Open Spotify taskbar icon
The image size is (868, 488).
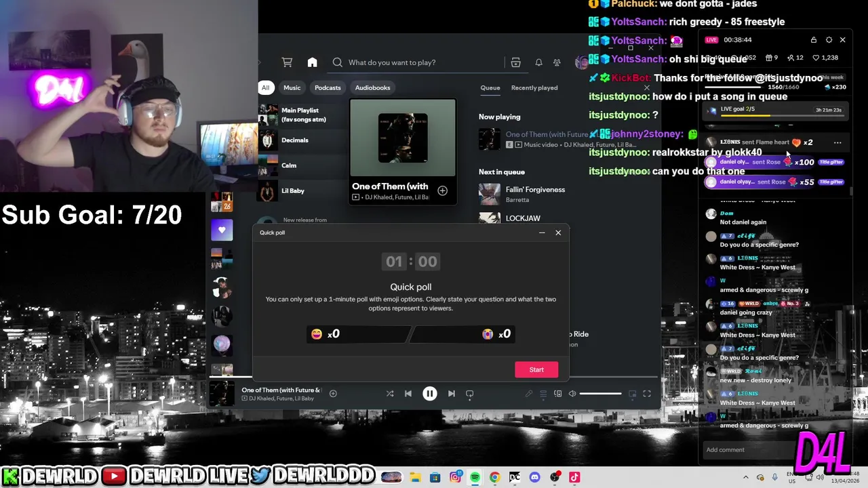(475, 477)
